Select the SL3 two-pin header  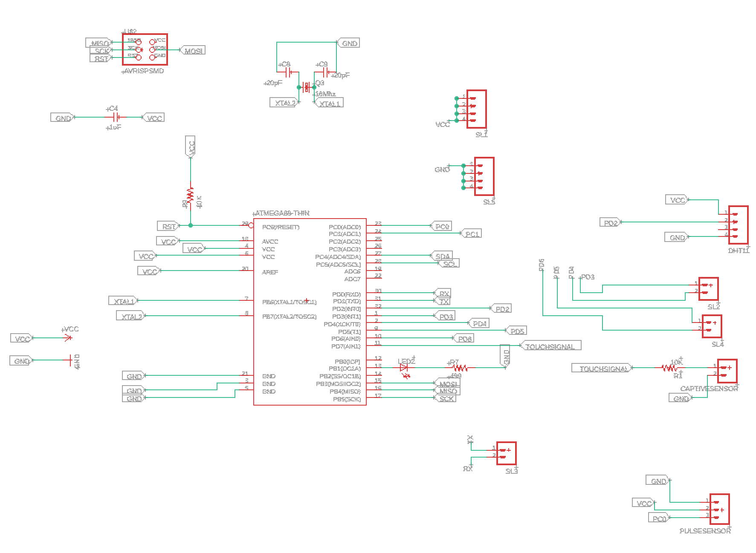pos(507,453)
